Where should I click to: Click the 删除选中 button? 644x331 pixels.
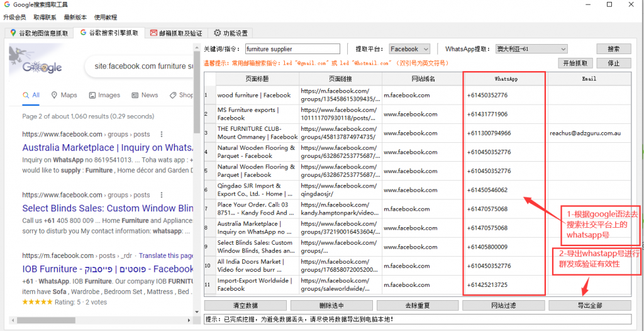[x=331, y=305]
